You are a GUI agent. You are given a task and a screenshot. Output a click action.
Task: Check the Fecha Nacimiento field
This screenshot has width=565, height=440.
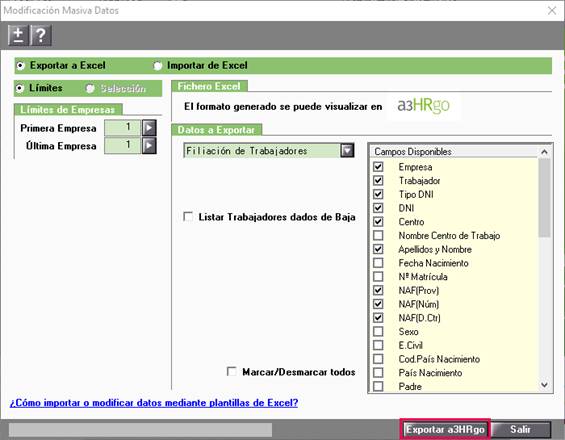pyautogui.click(x=378, y=263)
